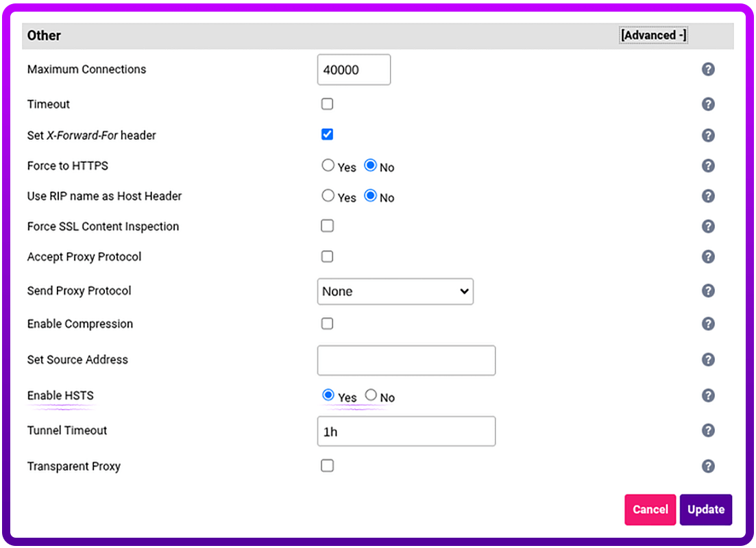Image resolution: width=756 pixels, height=548 pixels.
Task: Uncheck Set X-Forward-For header checkbox
Action: click(327, 134)
